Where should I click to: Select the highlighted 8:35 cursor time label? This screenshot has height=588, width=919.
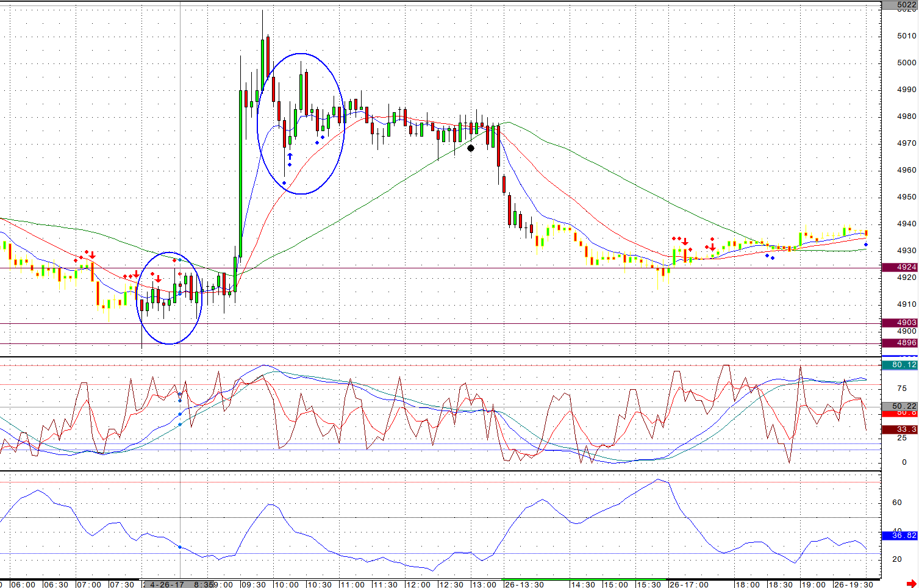click(x=204, y=584)
